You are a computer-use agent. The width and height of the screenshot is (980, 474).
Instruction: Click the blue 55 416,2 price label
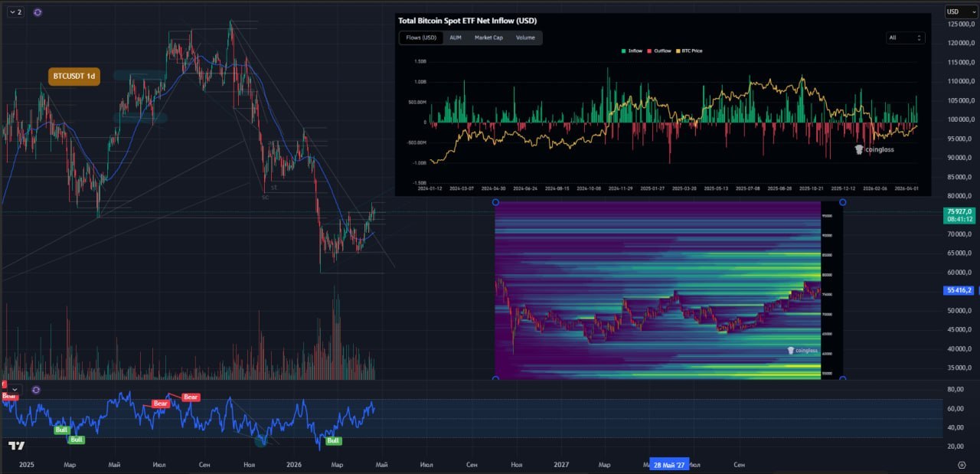[x=959, y=290]
